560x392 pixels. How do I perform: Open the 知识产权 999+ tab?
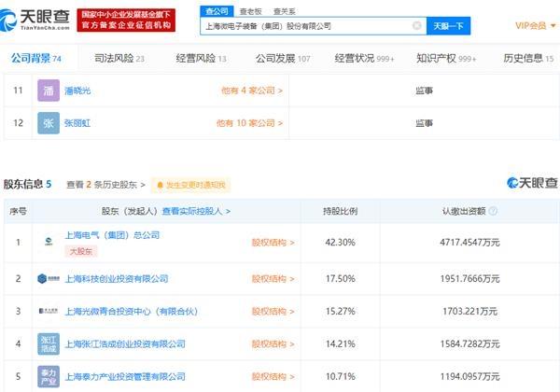pyautogui.click(x=446, y=58)
